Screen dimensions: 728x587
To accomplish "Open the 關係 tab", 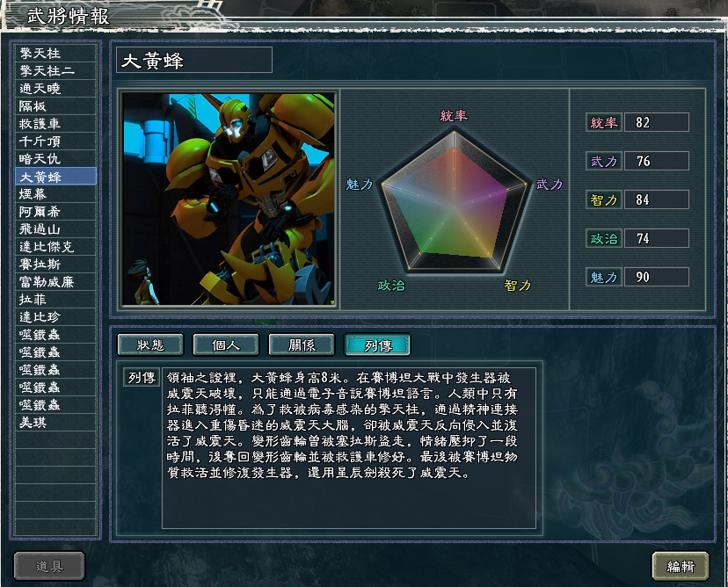I will 302,344.
